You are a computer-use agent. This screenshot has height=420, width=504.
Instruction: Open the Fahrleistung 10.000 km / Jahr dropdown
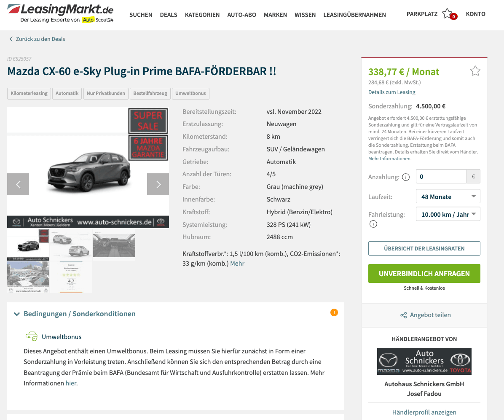click(x=448, y=214)
